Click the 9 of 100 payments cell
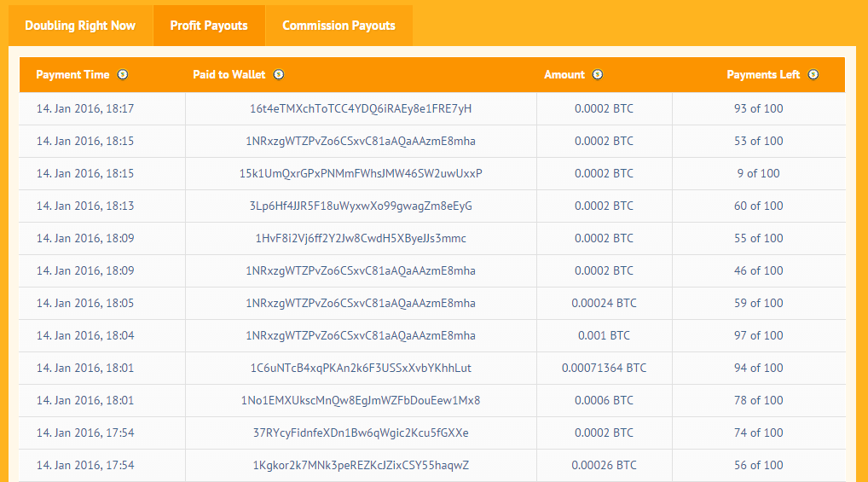The image size is (868, 482). click(x=758, y=174)
